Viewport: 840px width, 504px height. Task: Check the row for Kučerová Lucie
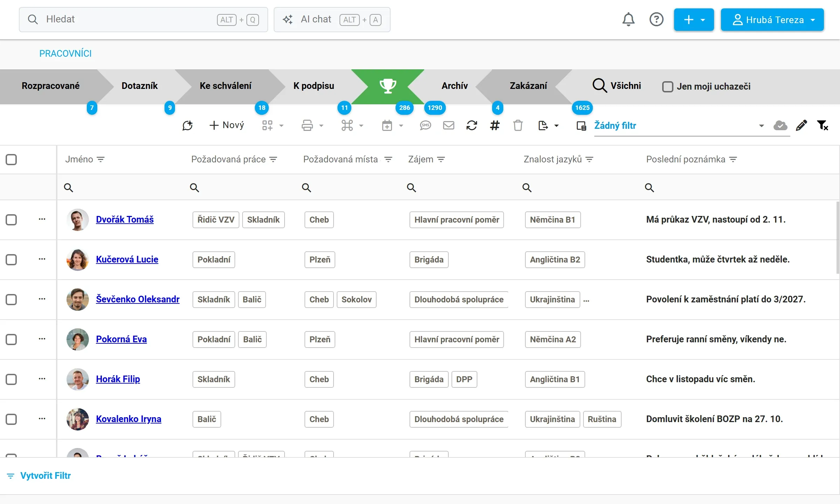tap(11, 260)
